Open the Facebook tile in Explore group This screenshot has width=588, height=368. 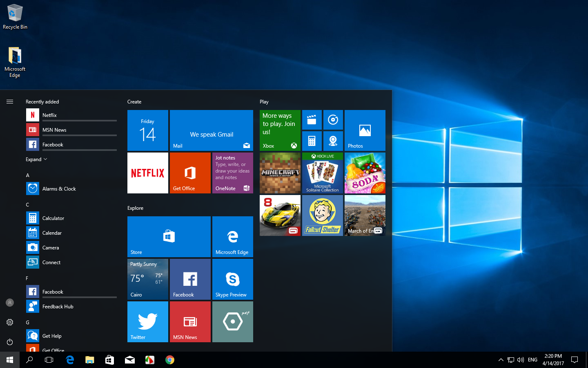pos(190,279)
